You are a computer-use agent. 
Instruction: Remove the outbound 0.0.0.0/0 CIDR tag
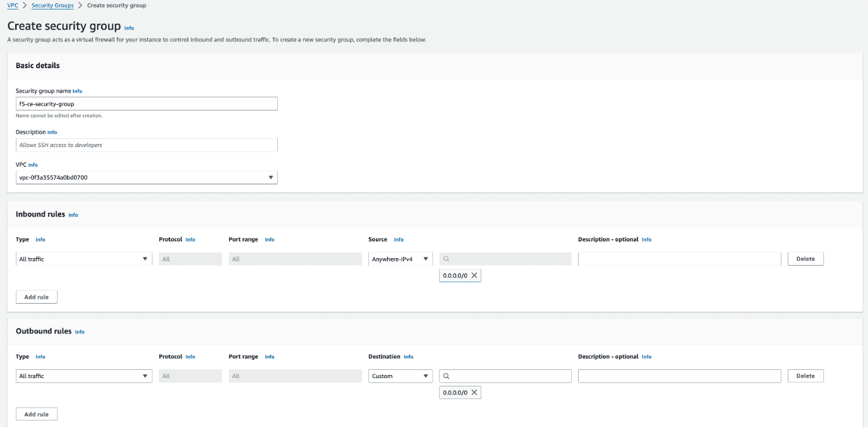474,393
